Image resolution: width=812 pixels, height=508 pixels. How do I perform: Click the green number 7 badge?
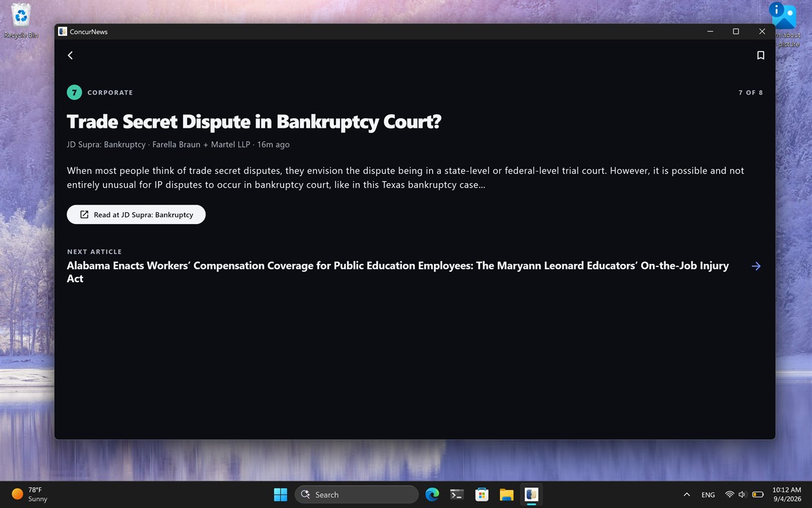point(74,92)
